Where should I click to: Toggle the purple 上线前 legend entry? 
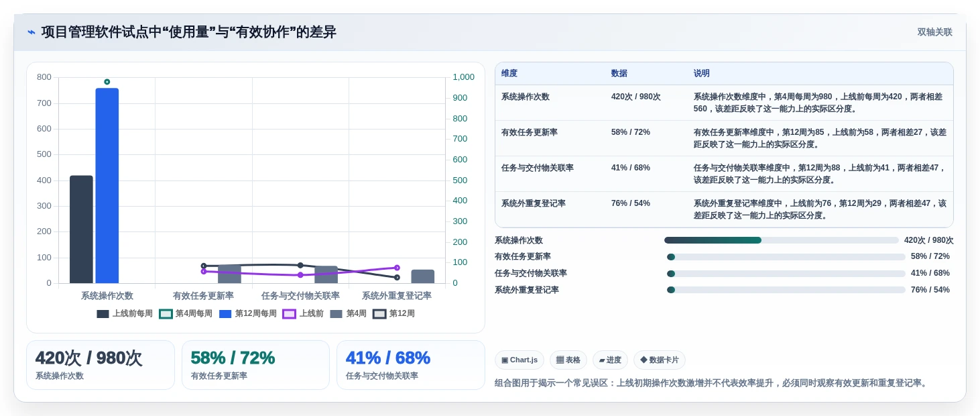(303, 313)
